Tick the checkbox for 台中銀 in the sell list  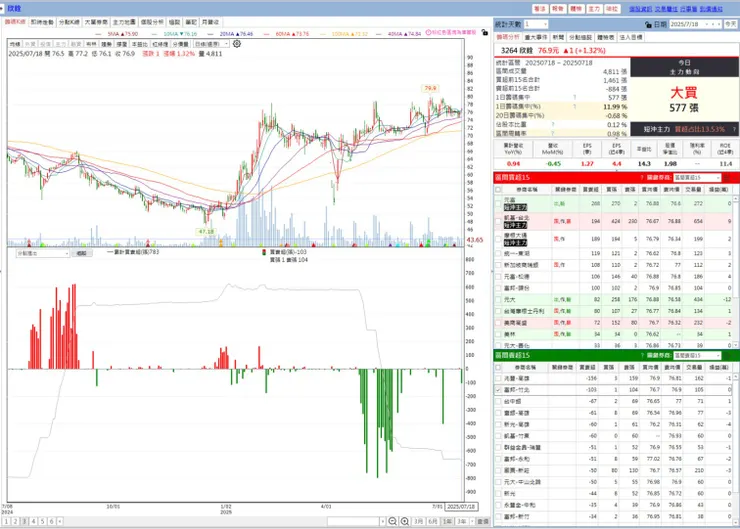pyautogui.click(x=498, y=402)
